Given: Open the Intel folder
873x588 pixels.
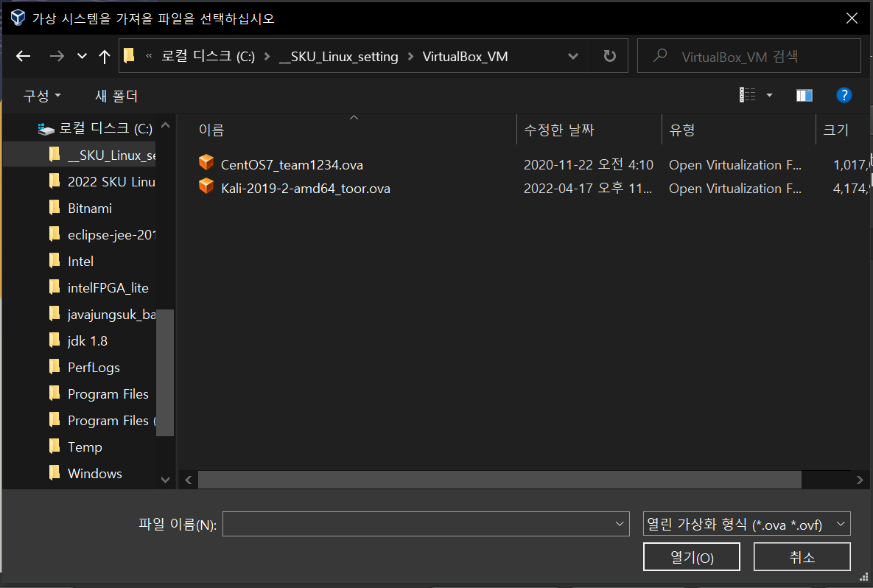Looking at the screenshot, I should point(81,261).
